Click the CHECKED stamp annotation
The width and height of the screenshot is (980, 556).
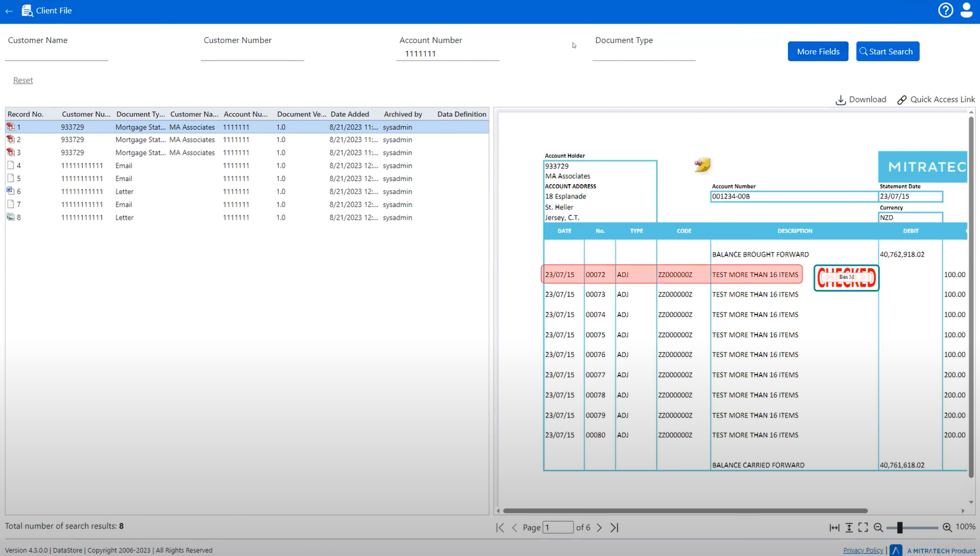click(x=847, y=278)
